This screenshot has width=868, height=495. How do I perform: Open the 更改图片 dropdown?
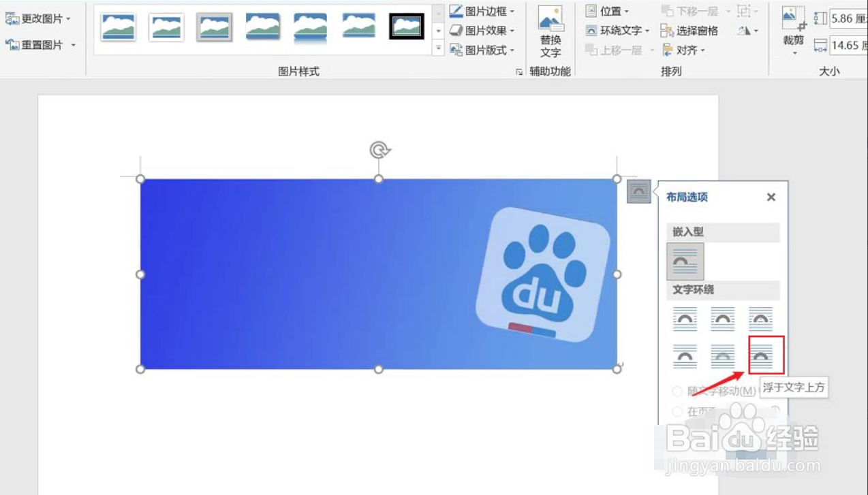38,18
